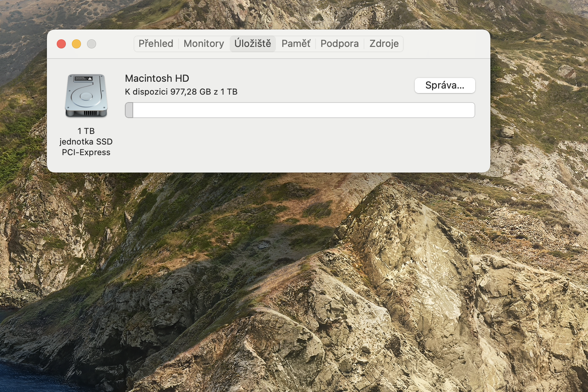This screenshot has width=588, height=392.
Task: Click the "1 TB" label under drive icon
Action: 86,131
